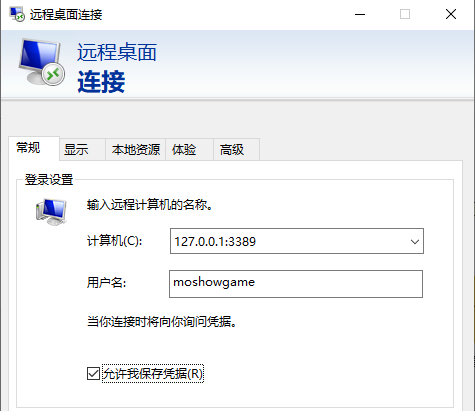
Task: Go to the 体验 tab
Action: tap(189, 150)
